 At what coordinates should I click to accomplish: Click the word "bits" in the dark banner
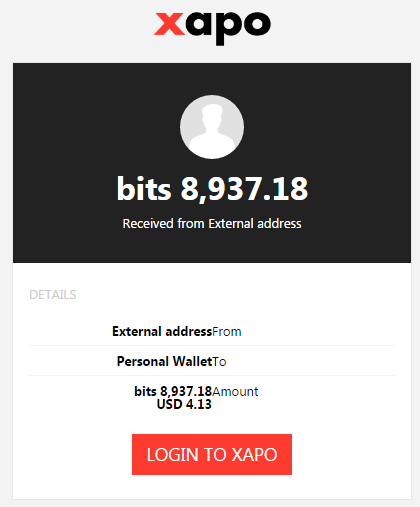coord(144,189)
